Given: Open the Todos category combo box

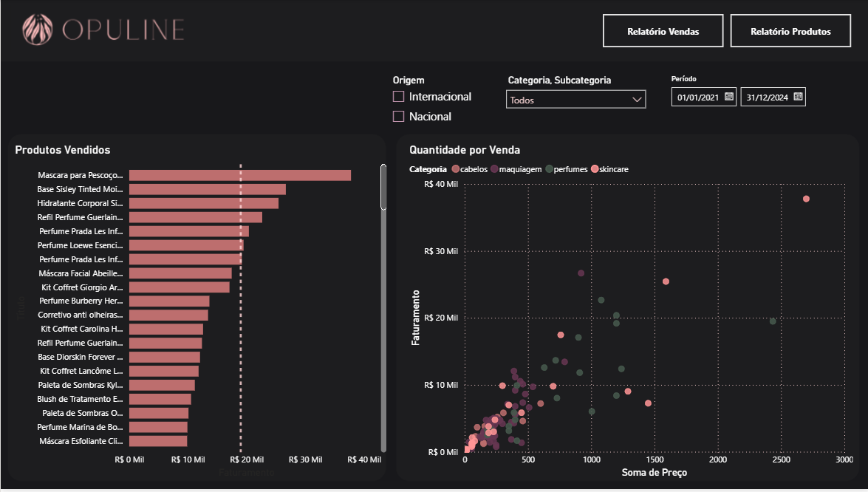Looking at the screenshot, I should [575, 100].
